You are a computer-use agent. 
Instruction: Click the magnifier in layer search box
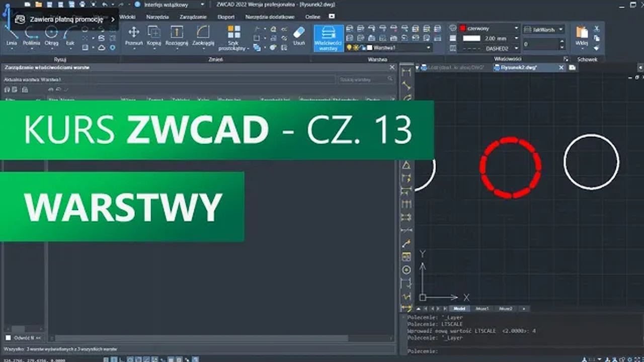390,79
